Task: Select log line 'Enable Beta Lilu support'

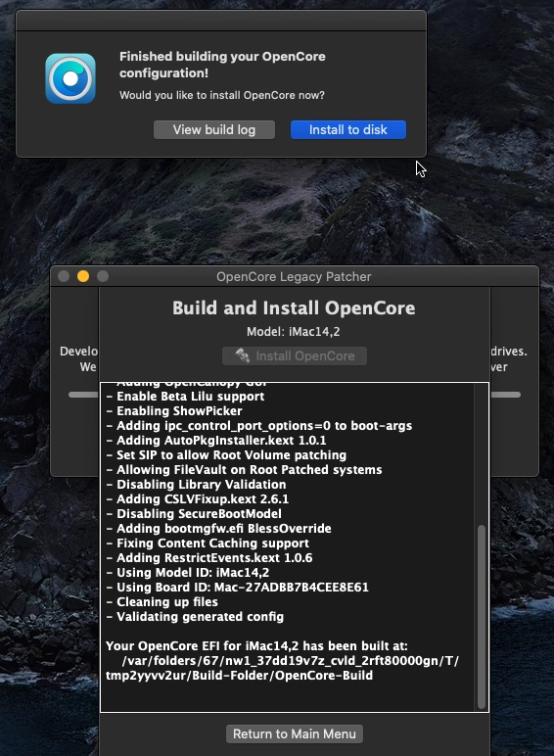Action: pos(185,397)
